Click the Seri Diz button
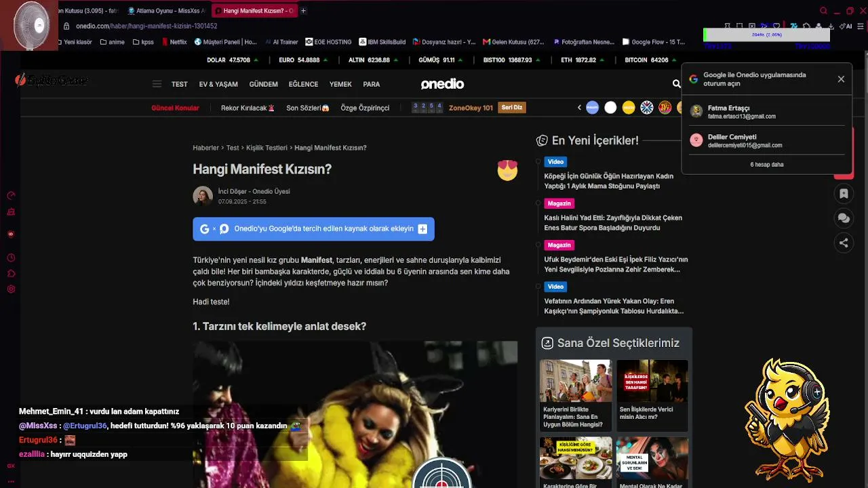Viewport: 868px width, 488px height. coord(512,108)
